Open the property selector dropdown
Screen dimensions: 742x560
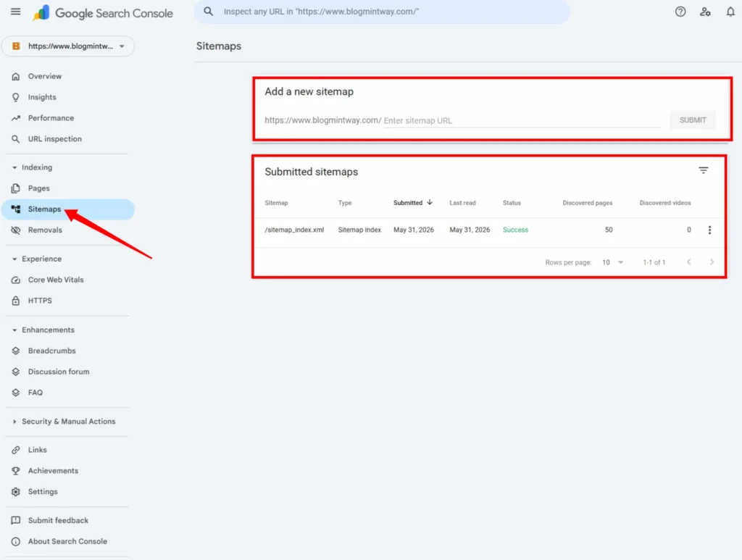click(68, 46)
